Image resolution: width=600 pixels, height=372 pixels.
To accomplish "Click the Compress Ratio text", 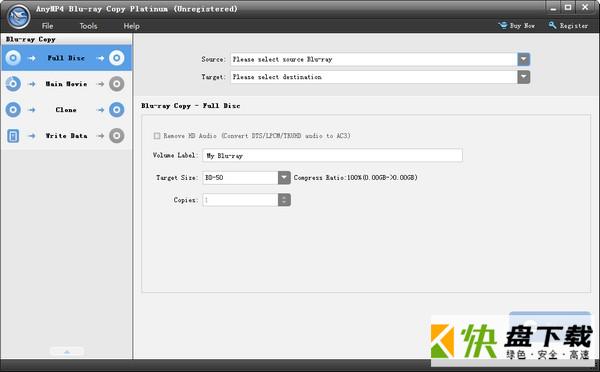I will point(355,178).
